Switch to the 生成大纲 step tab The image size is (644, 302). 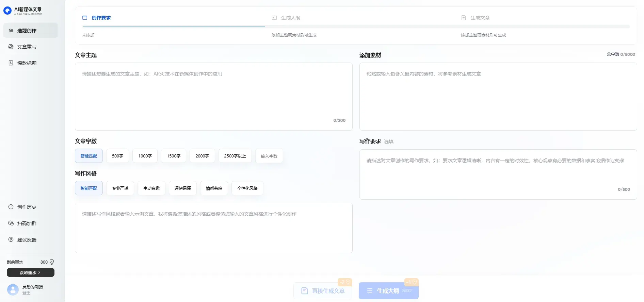point(290,18)
